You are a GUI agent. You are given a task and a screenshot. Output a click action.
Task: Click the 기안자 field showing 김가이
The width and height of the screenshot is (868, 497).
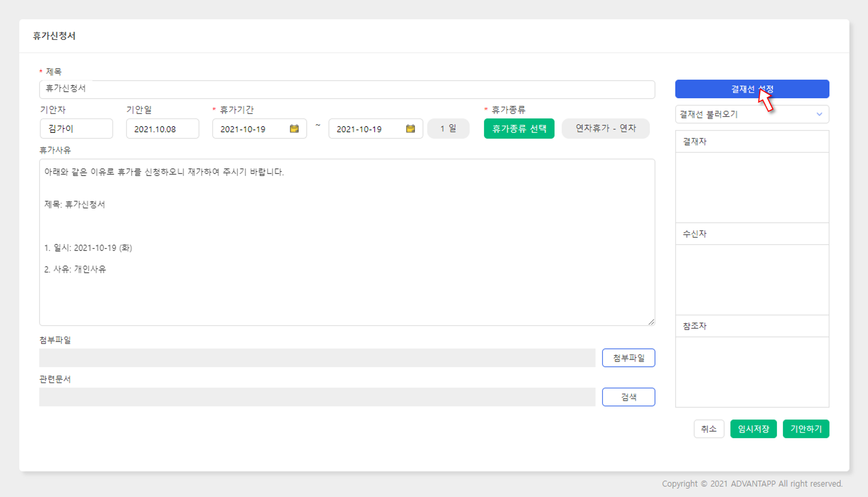(76, 128)
